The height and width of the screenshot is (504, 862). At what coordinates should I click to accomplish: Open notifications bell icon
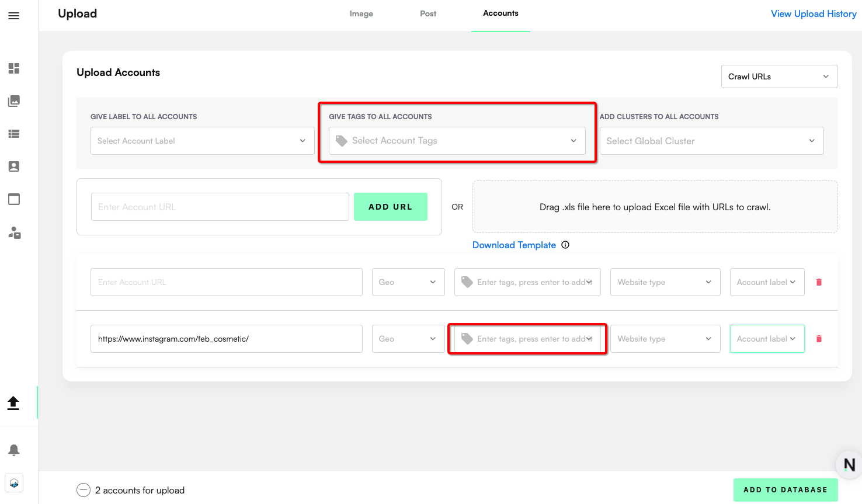[x=14, y=450]
